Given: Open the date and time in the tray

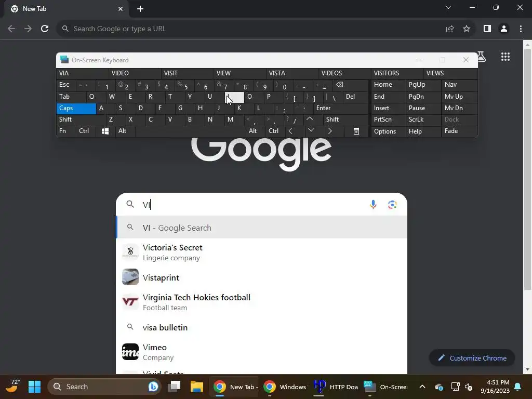Looking at the screenshot, I should pyautogui.click(x=495, y=387).
